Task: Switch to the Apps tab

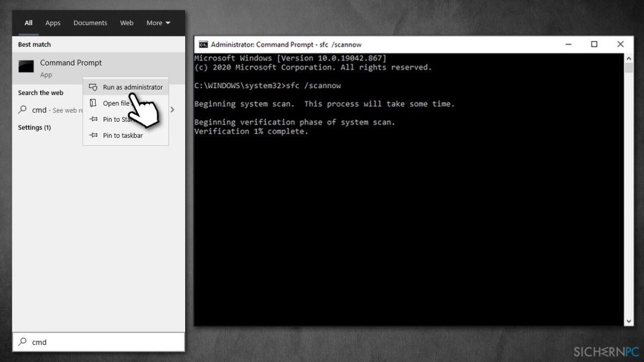Action: pos(52,23)
